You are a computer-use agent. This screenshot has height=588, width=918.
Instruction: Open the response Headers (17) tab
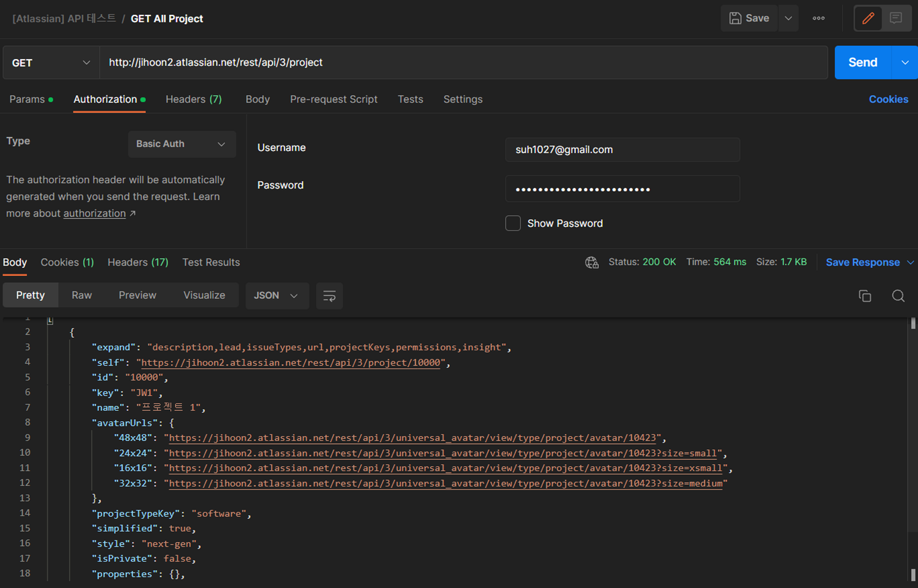click(138, 262)
